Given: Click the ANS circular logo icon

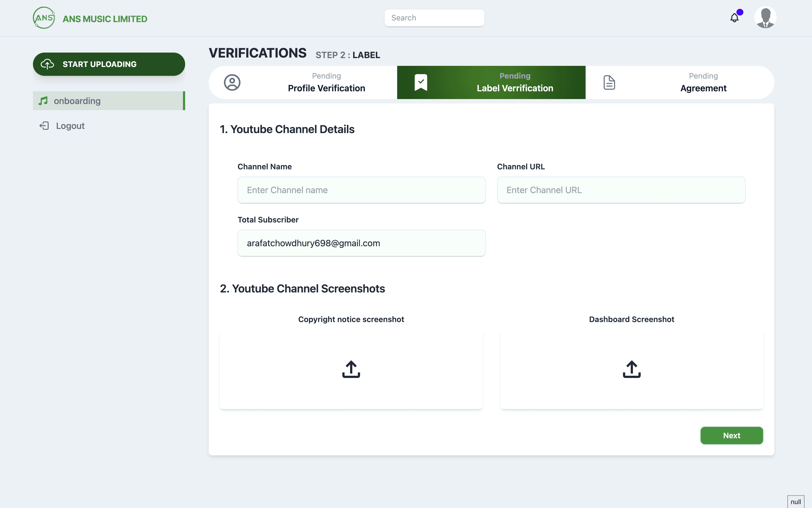Looking at the screenshot, I should [x=44, y=18].
